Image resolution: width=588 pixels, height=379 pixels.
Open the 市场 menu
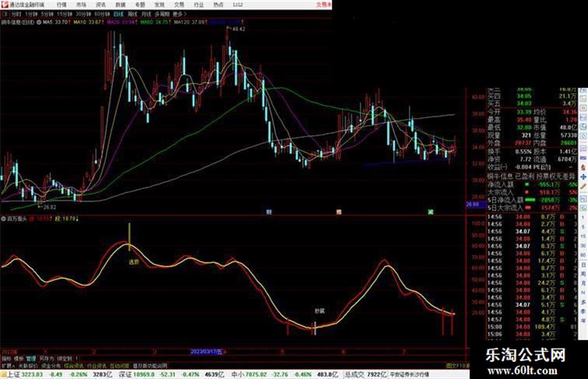tap(81, 4)
